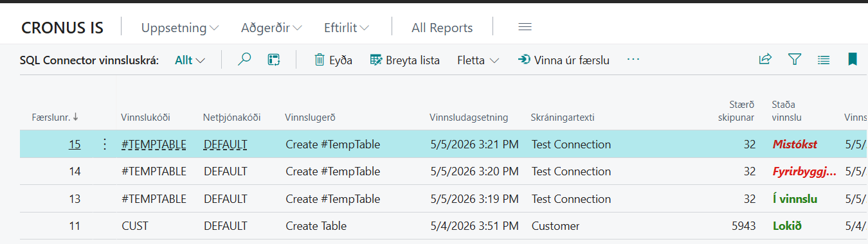Select the Í vinnslu status cell

pos(795,199)
